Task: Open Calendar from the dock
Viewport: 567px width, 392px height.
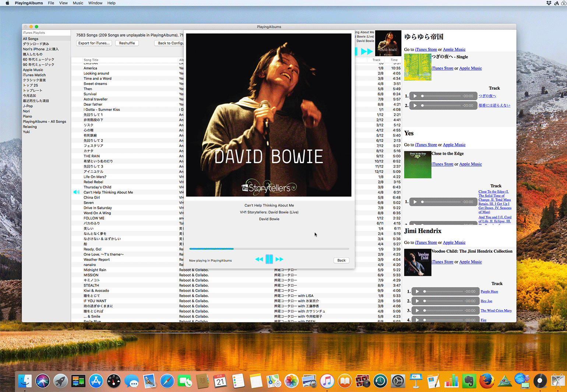Action: pos(220,381)
